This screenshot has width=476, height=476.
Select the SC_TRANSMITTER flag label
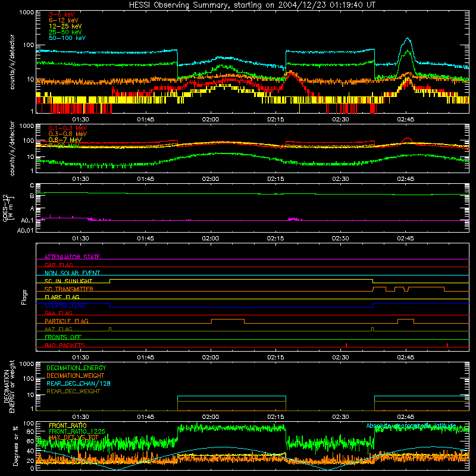tap(69, 289)
